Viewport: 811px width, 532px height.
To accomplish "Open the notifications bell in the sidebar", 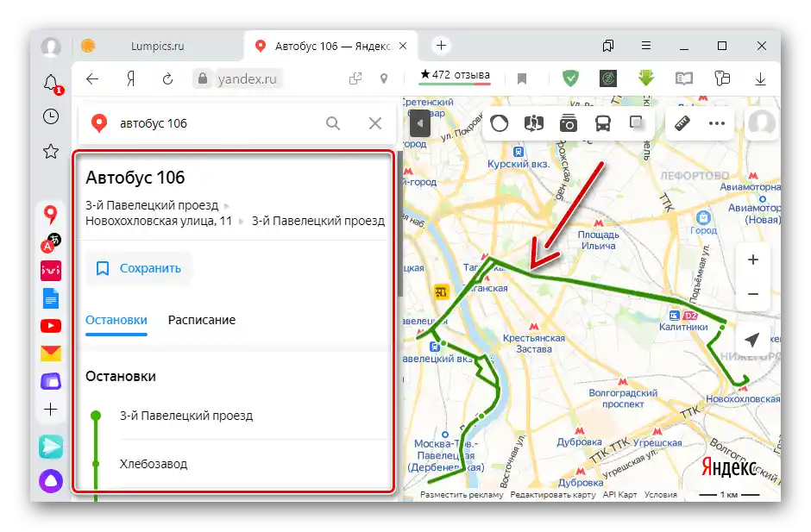I will (51, 84).
